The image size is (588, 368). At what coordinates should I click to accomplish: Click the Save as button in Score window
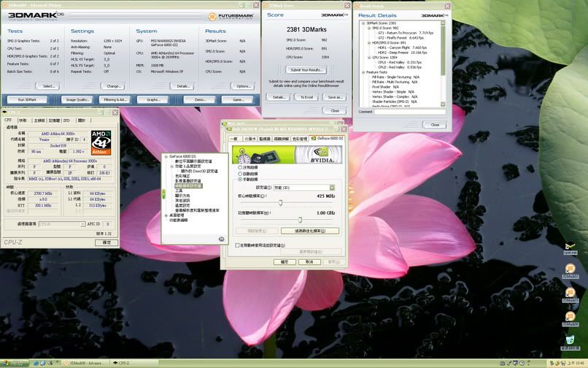coord(335,97)
